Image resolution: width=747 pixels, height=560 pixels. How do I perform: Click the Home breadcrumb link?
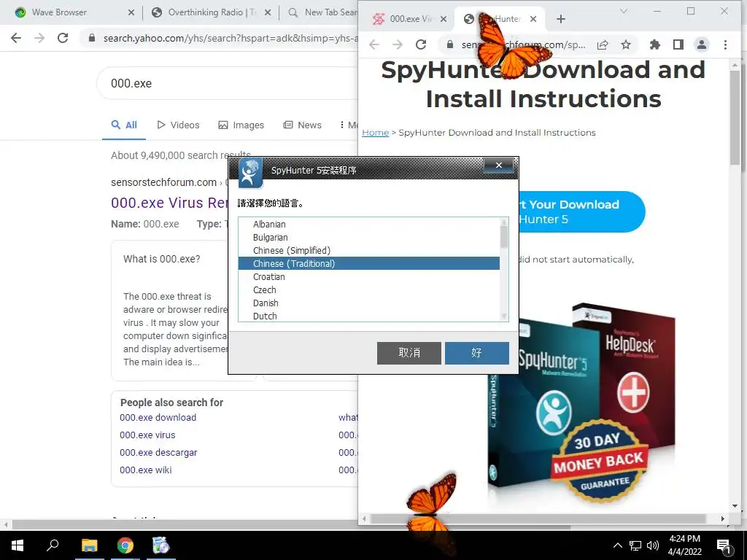(376, 133)
